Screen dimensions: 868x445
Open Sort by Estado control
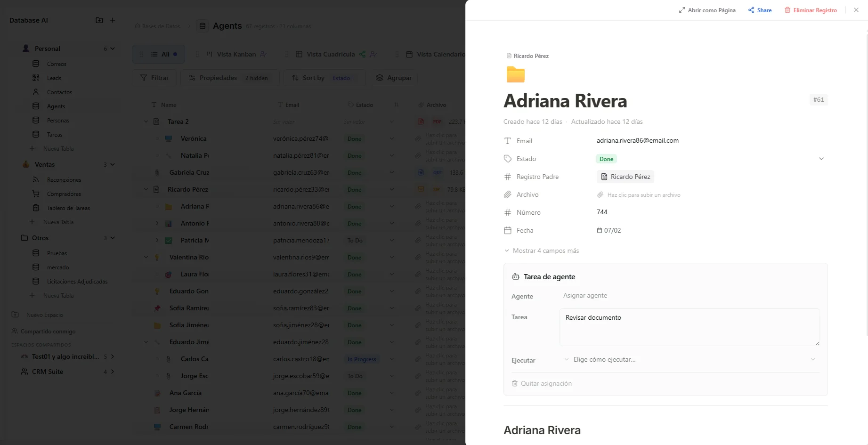click(x=324, y=78)
